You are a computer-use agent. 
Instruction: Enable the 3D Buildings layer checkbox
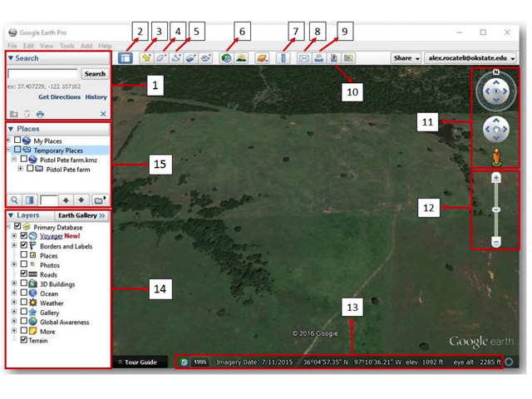click(24, 284)
